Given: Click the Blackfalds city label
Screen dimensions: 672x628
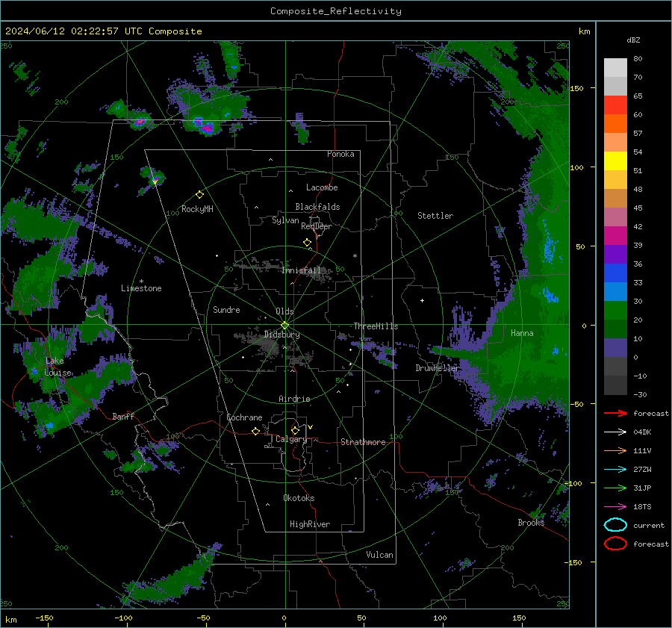Looking at the screenshot, I should [x=317, y=207].
